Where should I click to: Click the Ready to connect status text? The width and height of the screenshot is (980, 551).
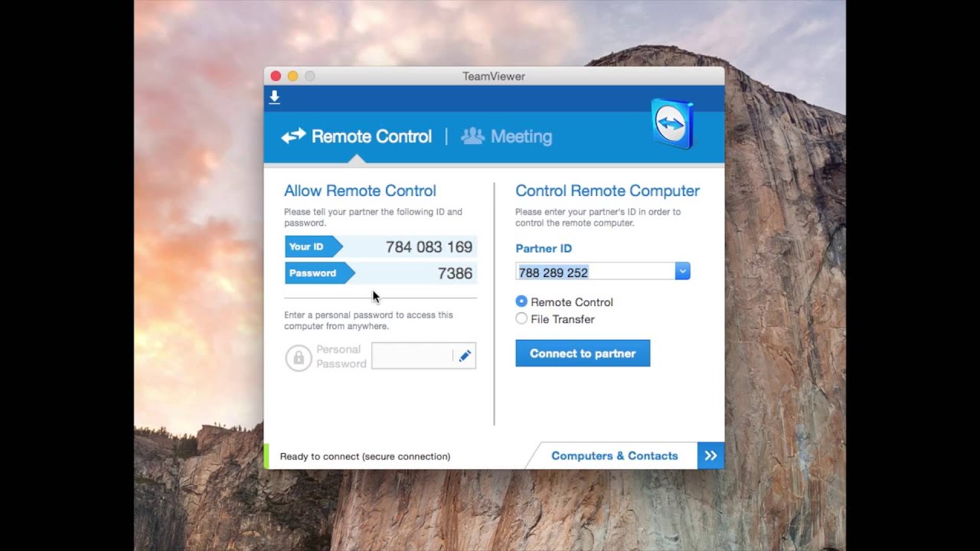click(365, 456)
